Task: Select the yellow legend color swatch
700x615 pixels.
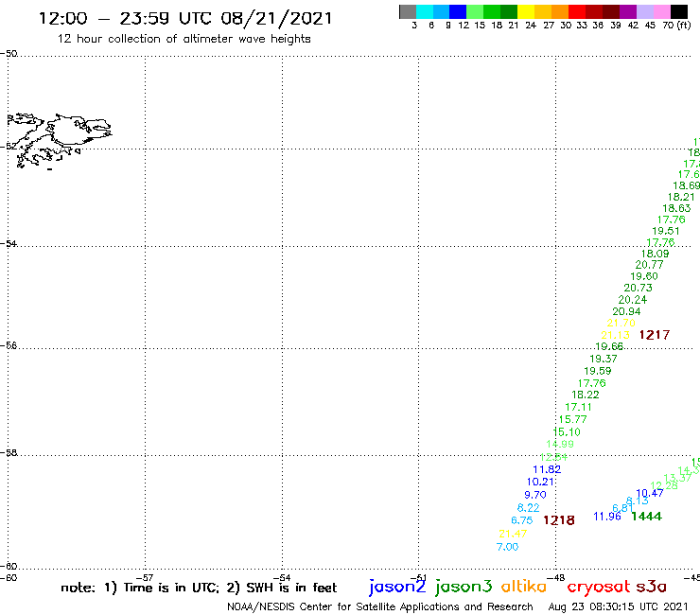Action: (x=526, y=11)
